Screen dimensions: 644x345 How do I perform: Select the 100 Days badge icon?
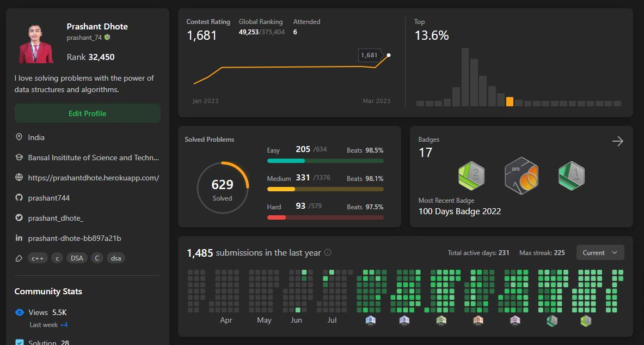click(521, 176)
